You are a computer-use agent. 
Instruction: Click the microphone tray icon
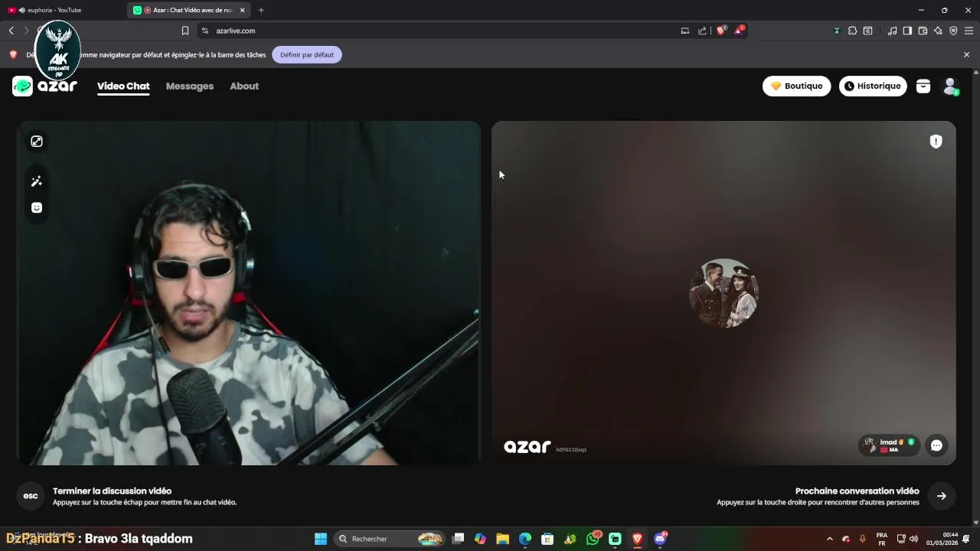click(863, 539)
